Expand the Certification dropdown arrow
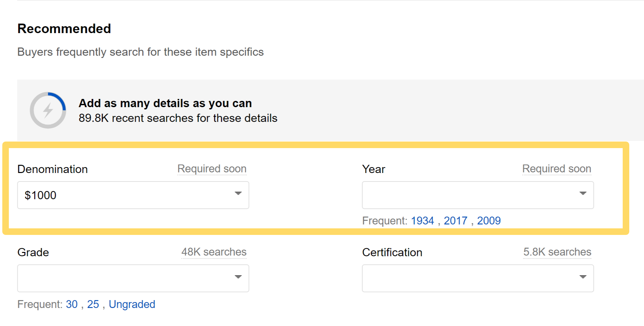This screenshot has height=326, width=644. click(x=583, y=277)
